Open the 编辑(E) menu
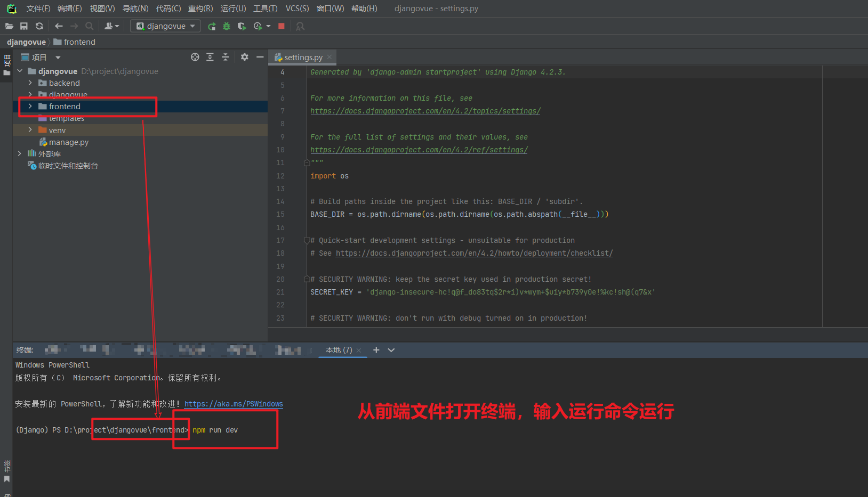The height and width of the screenshot is (497, 868). pos(70,9)
